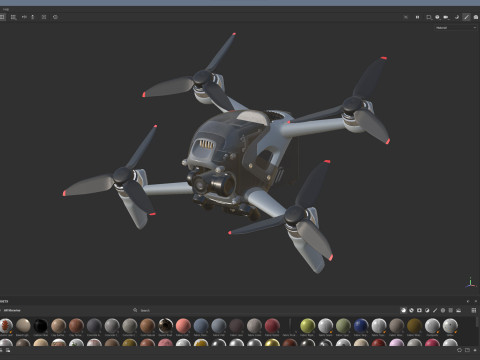Select the glossy black coiled sphere material
Viewport: 480px width, 360px height.
click(x=165, y=325)
